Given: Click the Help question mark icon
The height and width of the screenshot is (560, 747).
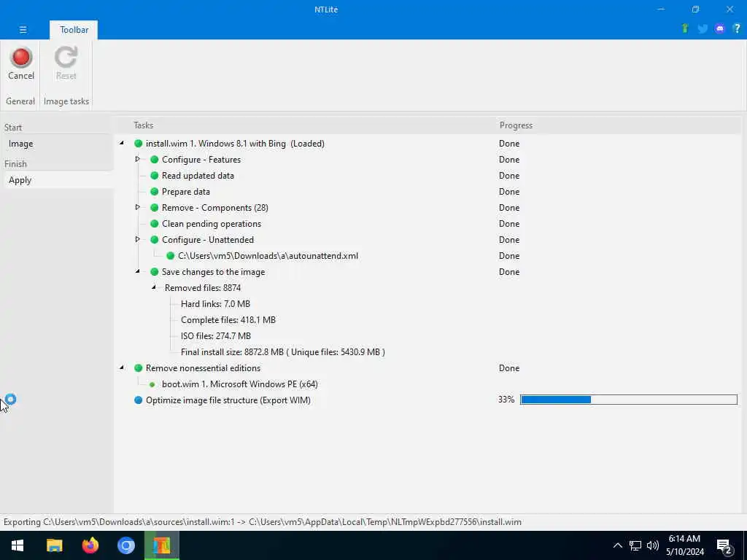Looking at the screenshot, I should click(737, 28).
